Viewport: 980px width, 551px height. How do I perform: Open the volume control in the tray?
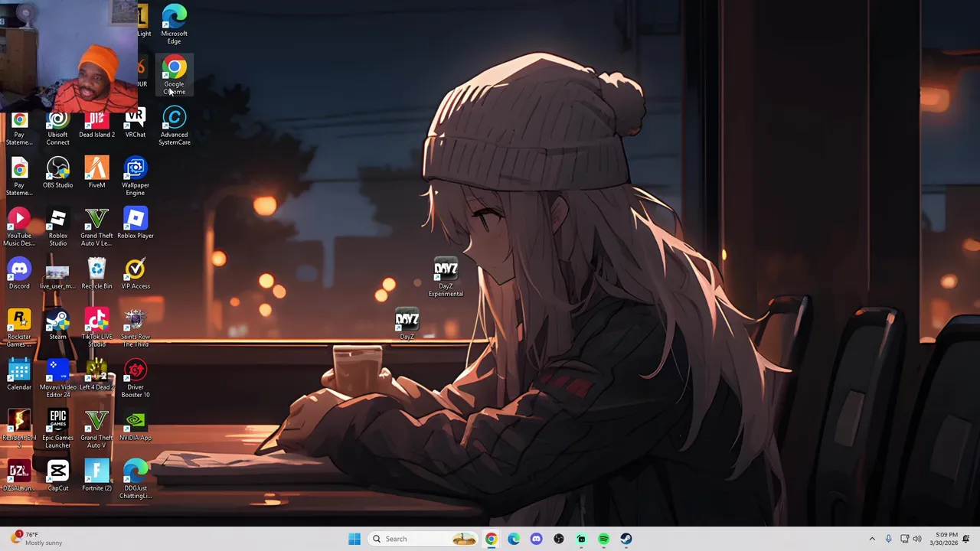[917, 539]
